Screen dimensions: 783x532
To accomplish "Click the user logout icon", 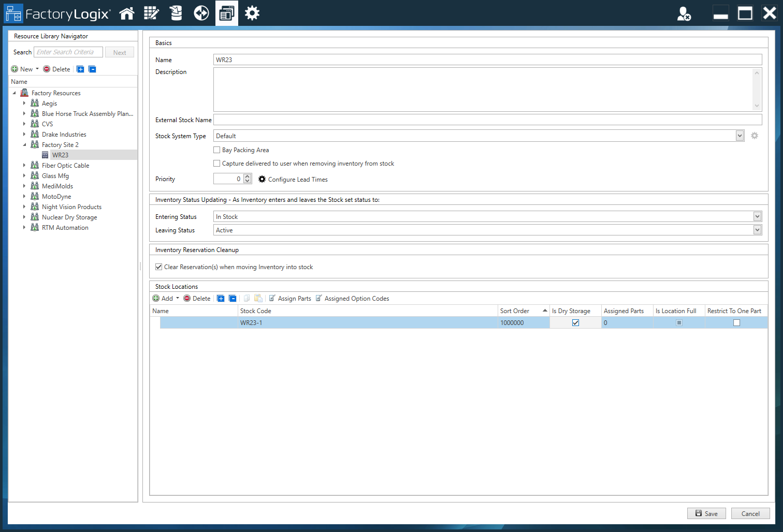I will pyautogui.click(x=684, y=13).
